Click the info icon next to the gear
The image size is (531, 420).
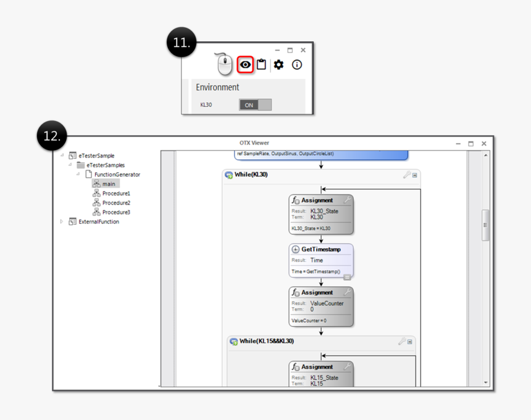(296, 64)
